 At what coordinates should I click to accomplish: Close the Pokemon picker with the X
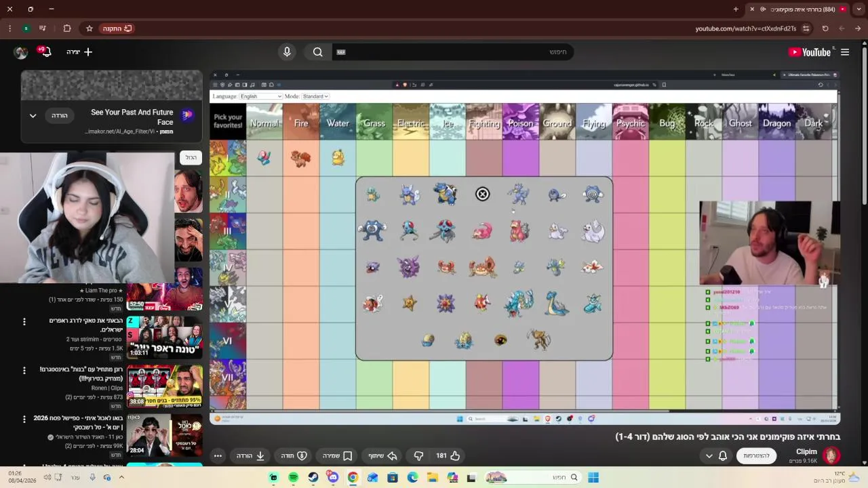[482, 195]
